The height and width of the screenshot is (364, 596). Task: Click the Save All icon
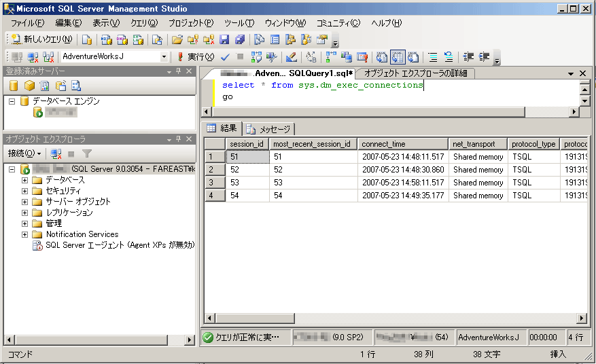click(240, 39)
